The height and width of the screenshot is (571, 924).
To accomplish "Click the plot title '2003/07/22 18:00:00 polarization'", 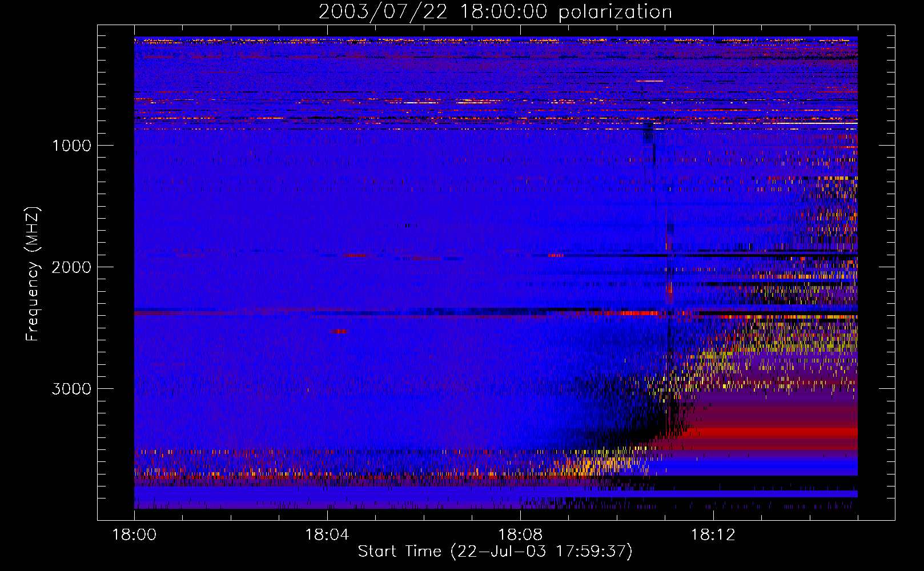I will [495, 11].
